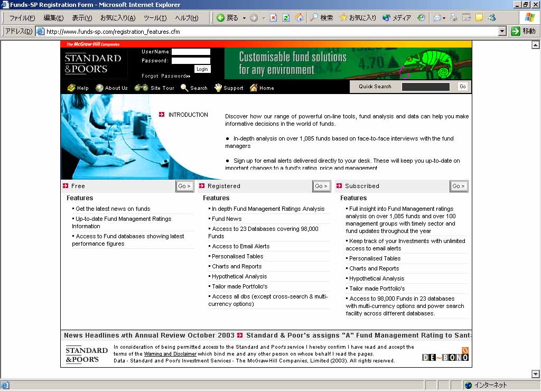Click the Customisable fund solutions chameleon banner
The width and height of the screenshot is (541, 392).
[348, 63]
